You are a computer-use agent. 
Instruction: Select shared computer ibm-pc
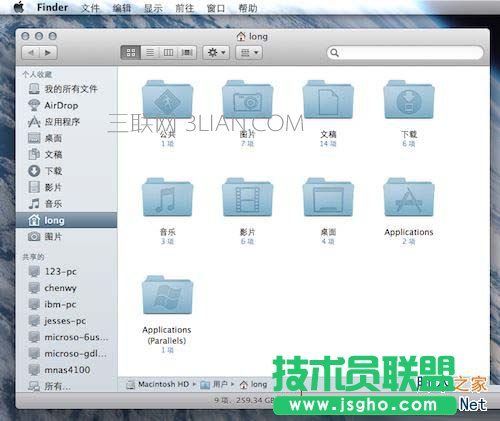pos(67,304)
